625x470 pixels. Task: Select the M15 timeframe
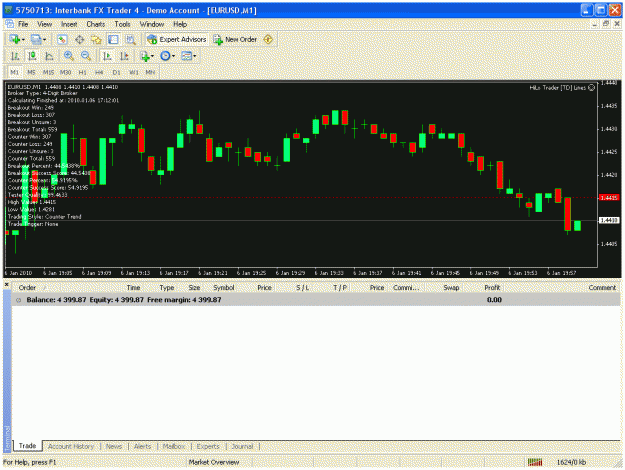coord(48,73)
